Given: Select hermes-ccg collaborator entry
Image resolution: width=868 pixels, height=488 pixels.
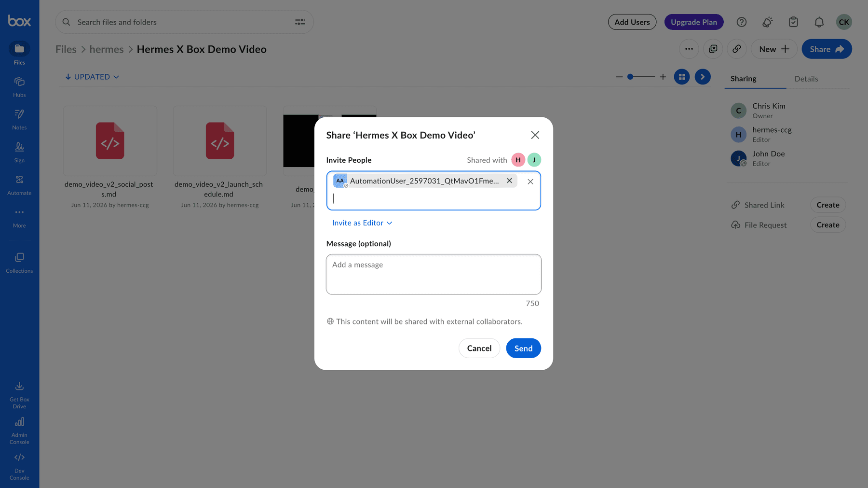Looking at the screenshot, I should click(x=787, y=134).
